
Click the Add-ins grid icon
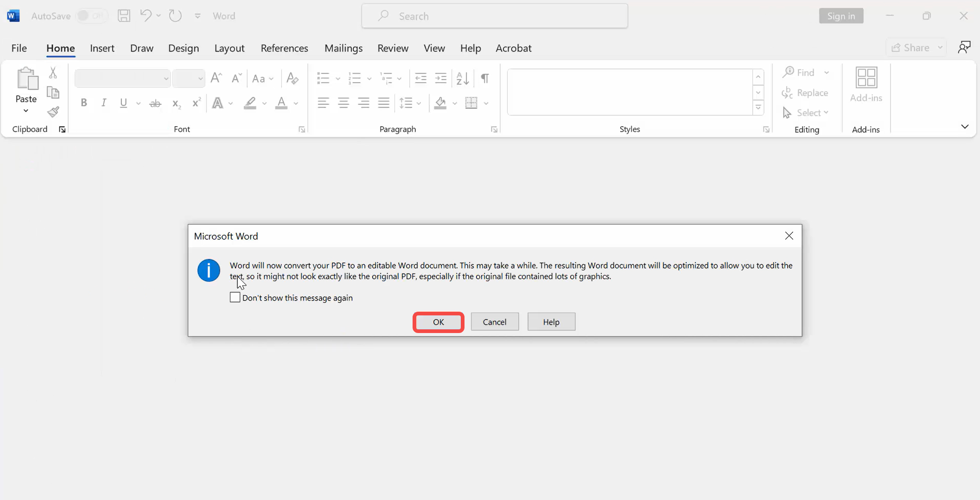tap(866, 77)
